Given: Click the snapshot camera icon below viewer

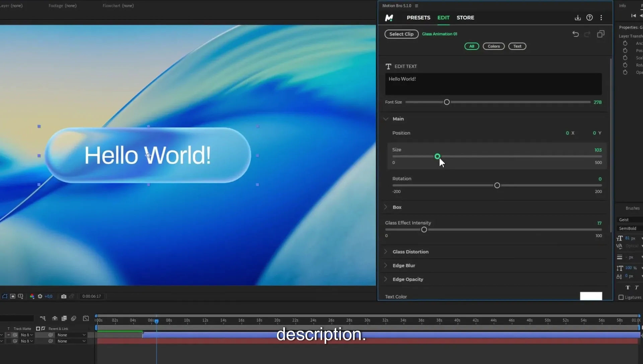Looking at the screenshot, I should coord(64,296).
